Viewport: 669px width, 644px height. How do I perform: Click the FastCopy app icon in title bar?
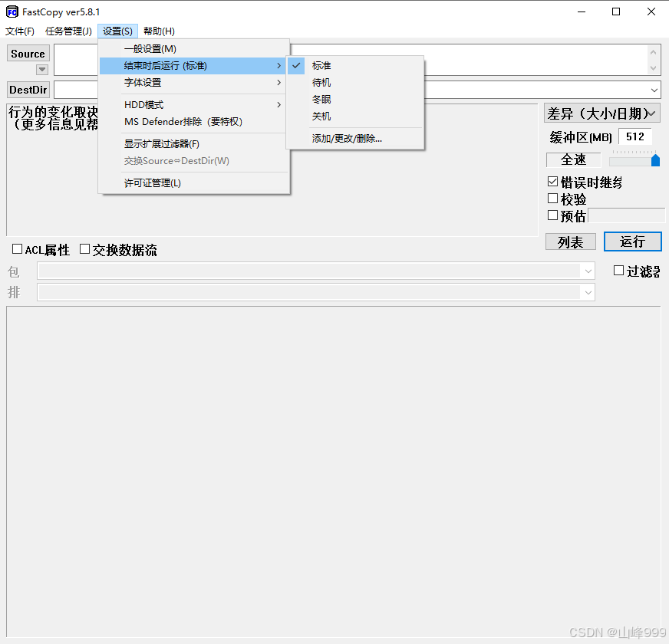12,12
